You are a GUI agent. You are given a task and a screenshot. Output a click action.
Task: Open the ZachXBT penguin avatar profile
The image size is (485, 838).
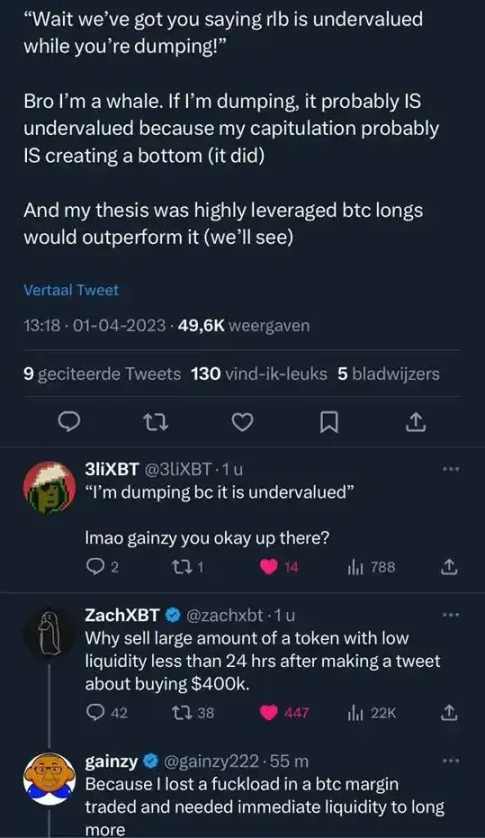[x=49, y=633]
